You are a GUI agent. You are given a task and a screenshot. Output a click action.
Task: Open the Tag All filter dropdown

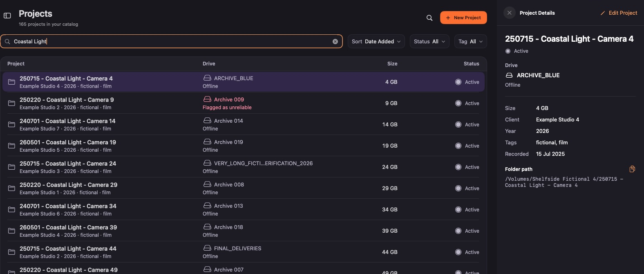[x=471, y=41]
